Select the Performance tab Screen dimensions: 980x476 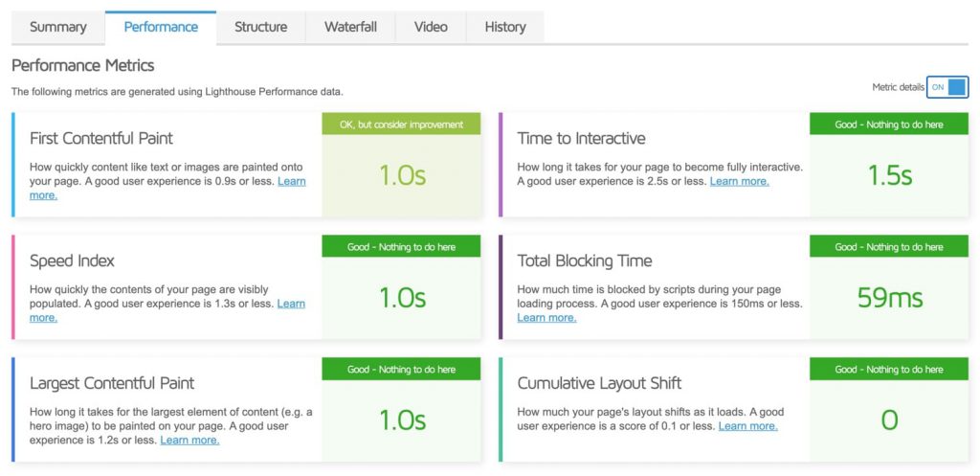(161, 27)
